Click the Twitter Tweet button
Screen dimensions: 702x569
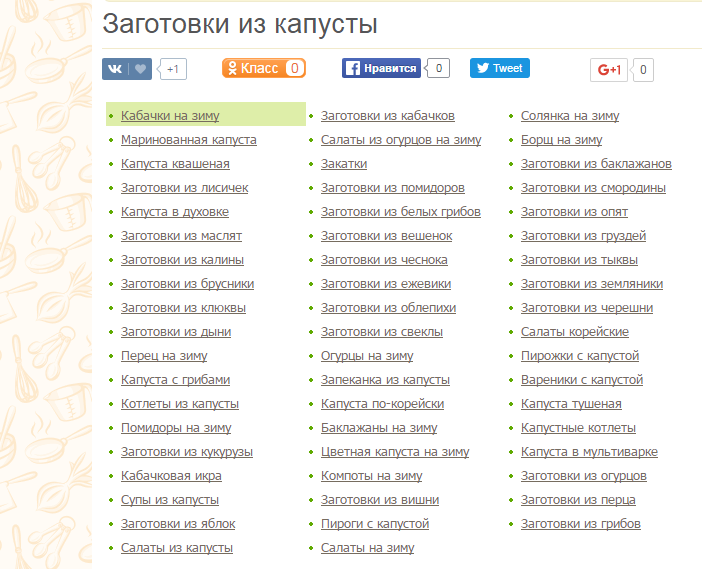pos(499,68)
